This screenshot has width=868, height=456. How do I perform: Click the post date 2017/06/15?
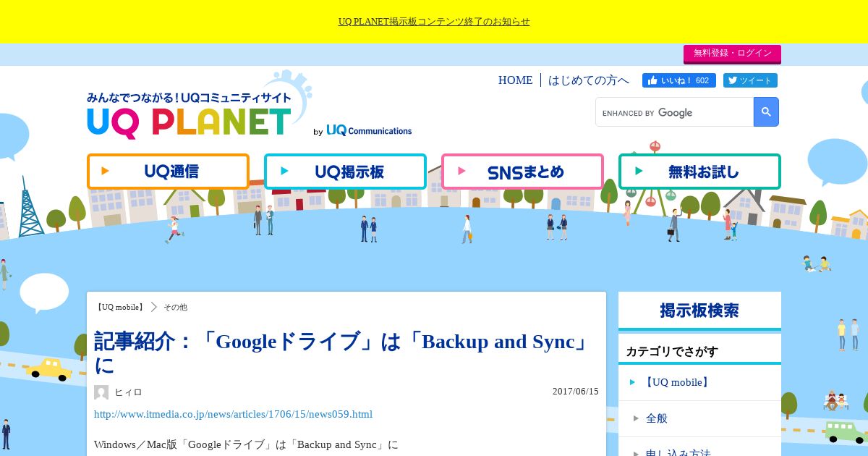(576, 392)
